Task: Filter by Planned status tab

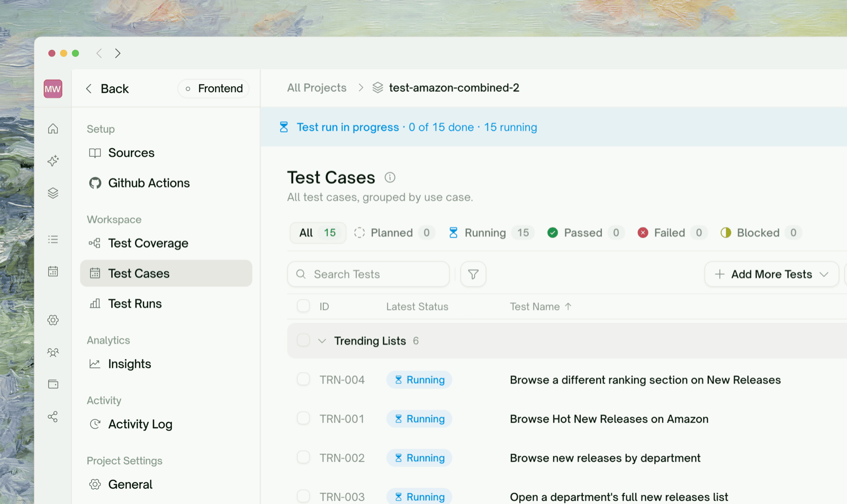Action: click(x=394, y=233)
